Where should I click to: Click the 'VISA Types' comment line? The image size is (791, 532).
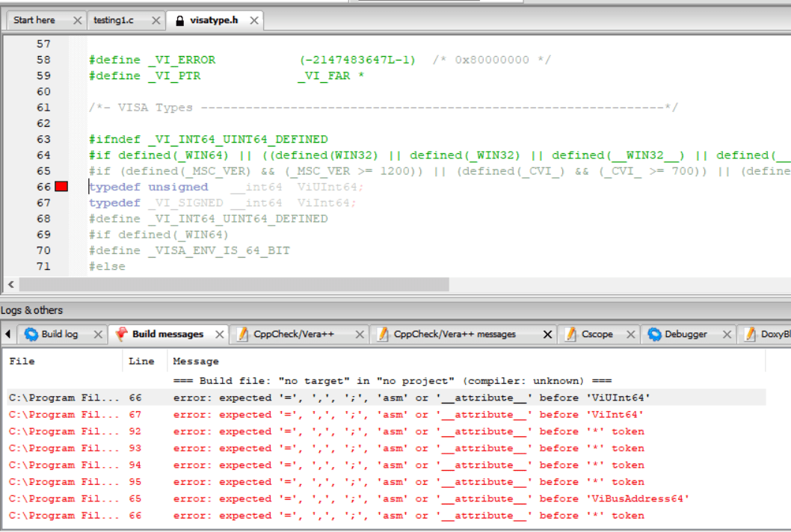pyautogui.click(x=384, y=108)
